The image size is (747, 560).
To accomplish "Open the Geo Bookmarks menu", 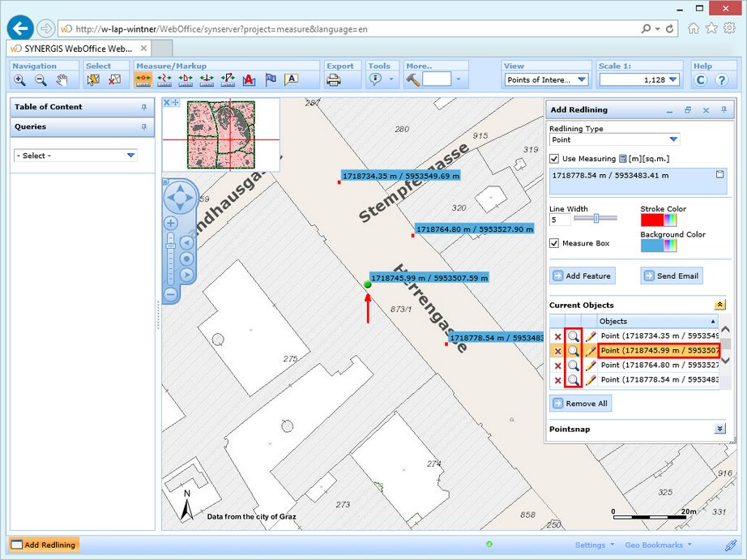I will click(655, 545).
